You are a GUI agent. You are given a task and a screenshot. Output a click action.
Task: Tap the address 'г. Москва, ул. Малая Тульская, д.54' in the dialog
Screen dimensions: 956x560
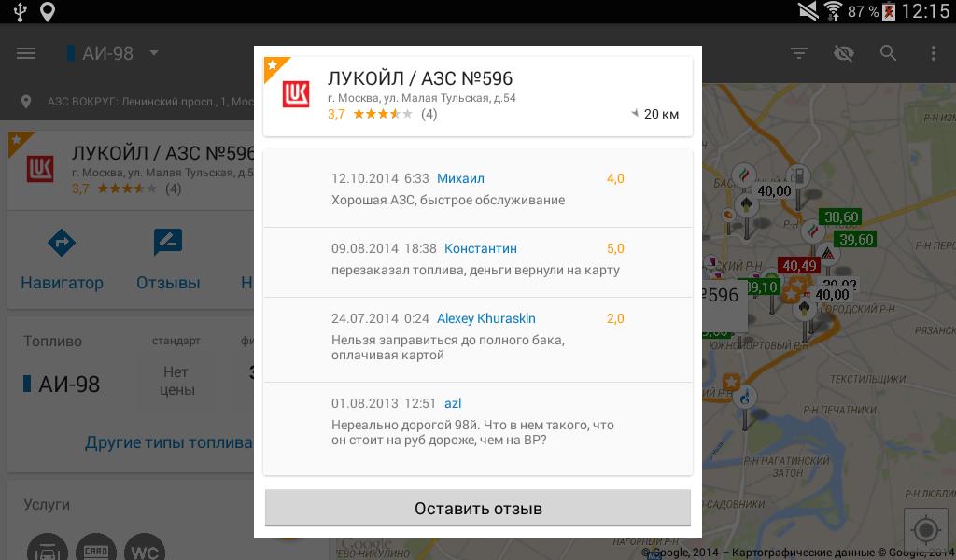tap(421, 98)
